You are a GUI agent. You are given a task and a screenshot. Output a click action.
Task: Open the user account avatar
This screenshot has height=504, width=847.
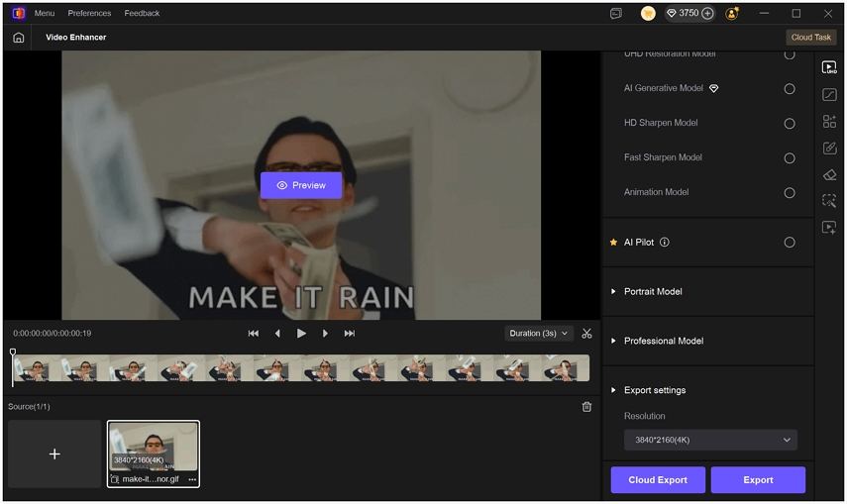(x=732, y=14)
